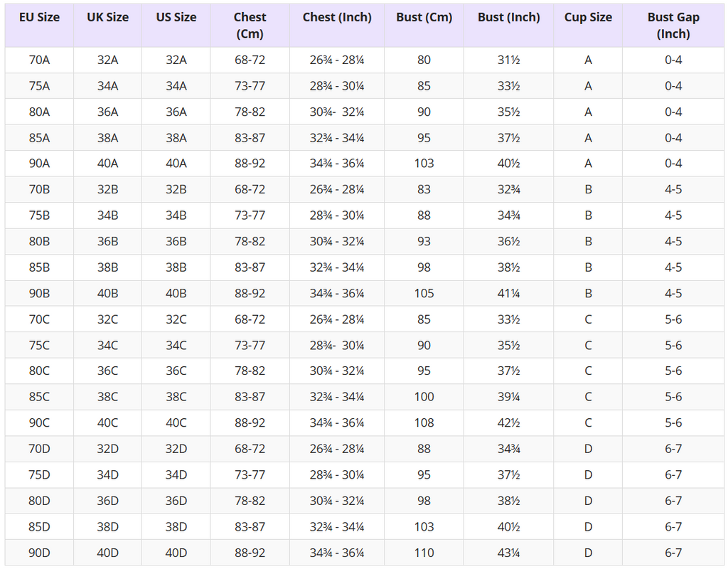Image resolution: width=728 pixels, height=569 pixels.
Task: Click cup size "A" in 75A row
Action: [588, 86]
